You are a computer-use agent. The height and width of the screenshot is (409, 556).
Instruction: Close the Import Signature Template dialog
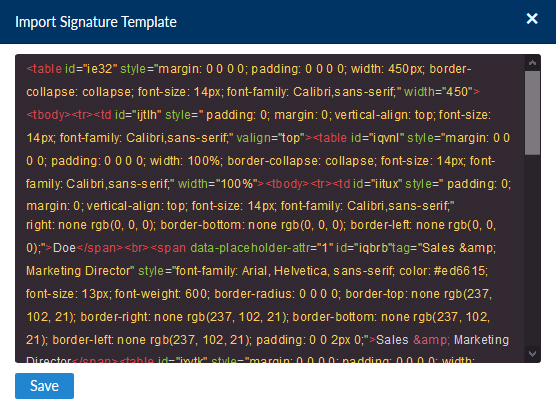pyautogui.click(x=532, y=18)
